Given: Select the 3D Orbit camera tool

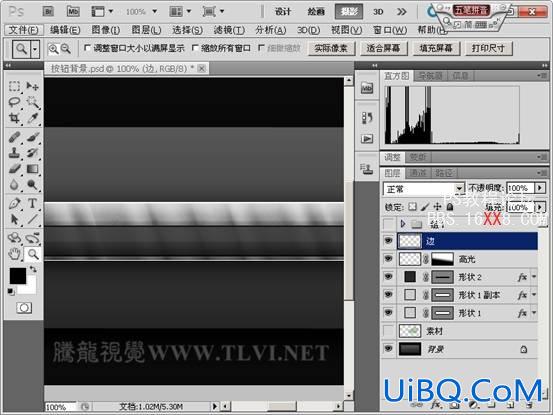Looking at the screenshot, I should (32, 238).
